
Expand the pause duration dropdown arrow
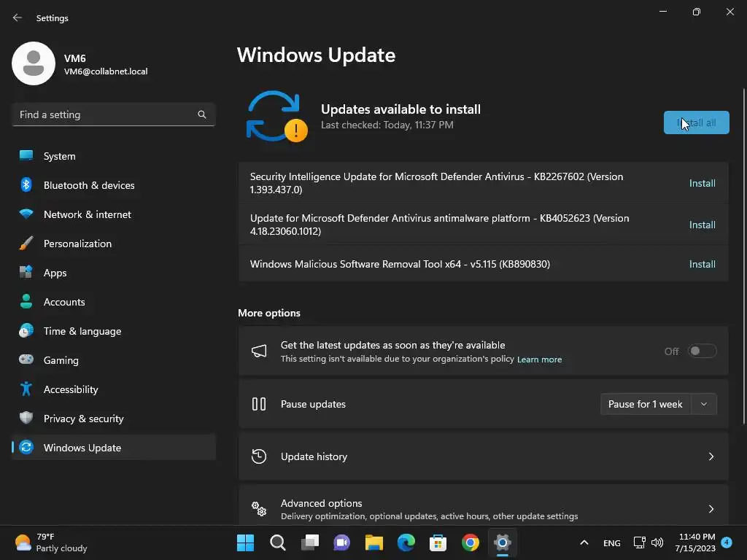[704, 404]
